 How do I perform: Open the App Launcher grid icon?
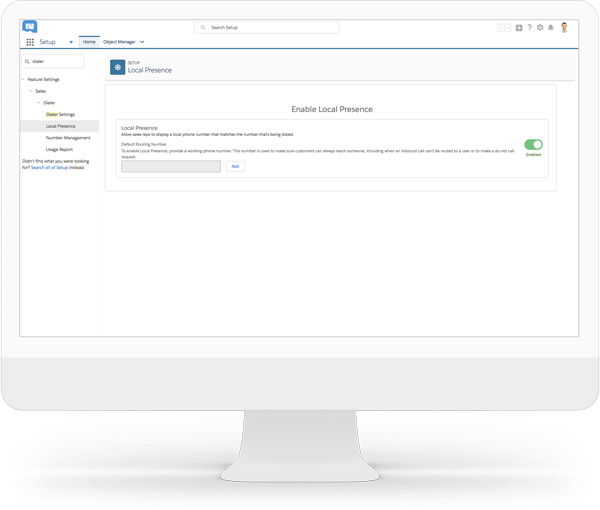coord(30,42)
